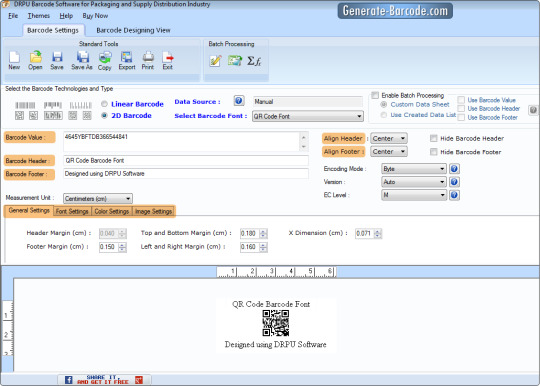Open EC Level dropdown
Viewport: 540px width, 386px height.
(x=414, y=195)
